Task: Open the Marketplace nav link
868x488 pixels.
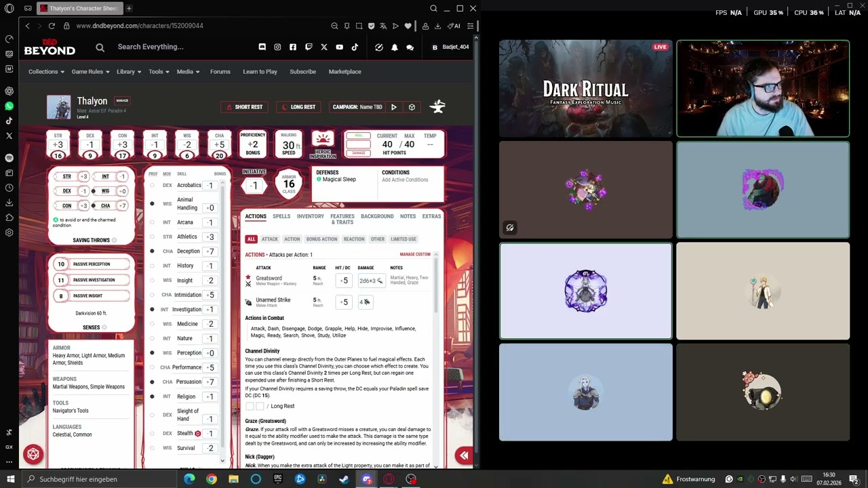Action: [x=344, y=72]
